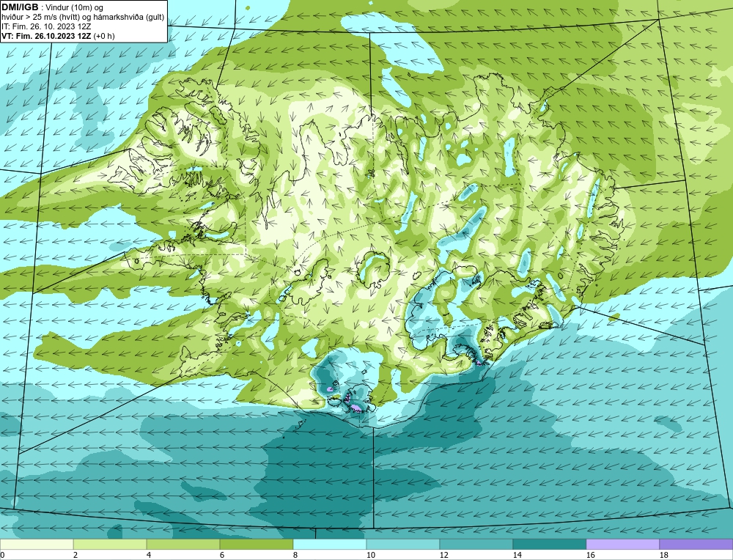Click the legend value label '18'
This screenshot has width=733, height=560.
(x=664, y=555)
